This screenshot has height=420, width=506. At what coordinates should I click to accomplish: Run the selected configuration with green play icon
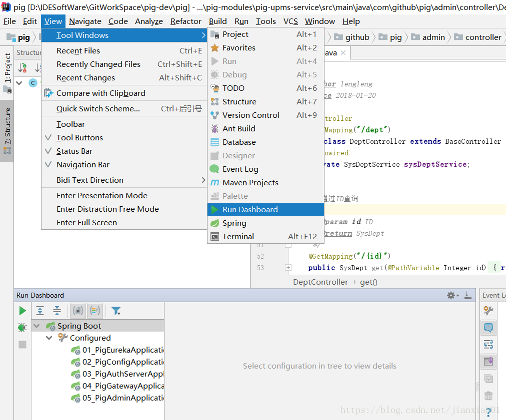click(x=22, y=311)
